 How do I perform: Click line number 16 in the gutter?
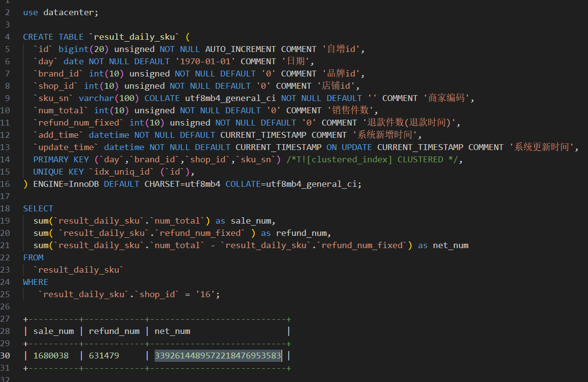click(x=5, y=184)
